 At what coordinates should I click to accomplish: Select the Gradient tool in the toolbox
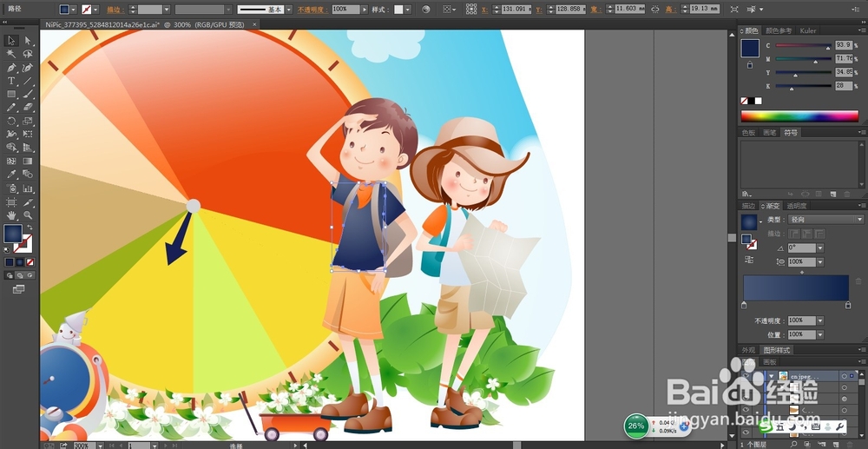click(28, 162)
